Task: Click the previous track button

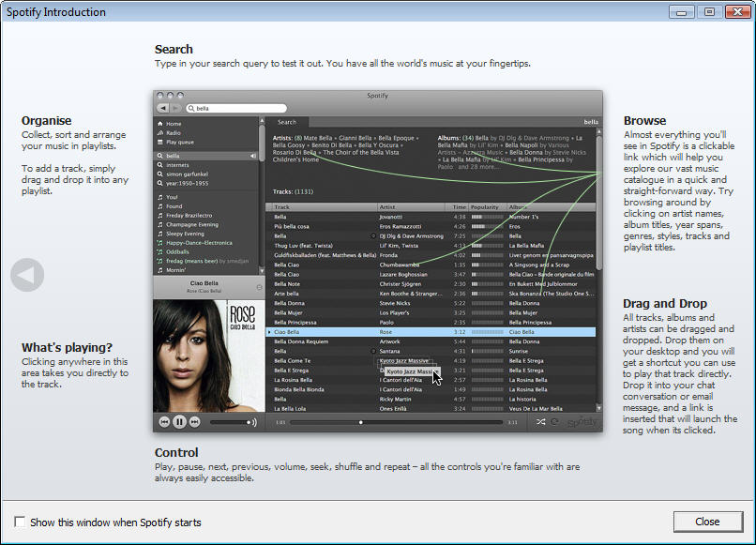Action: pos(164,422)
